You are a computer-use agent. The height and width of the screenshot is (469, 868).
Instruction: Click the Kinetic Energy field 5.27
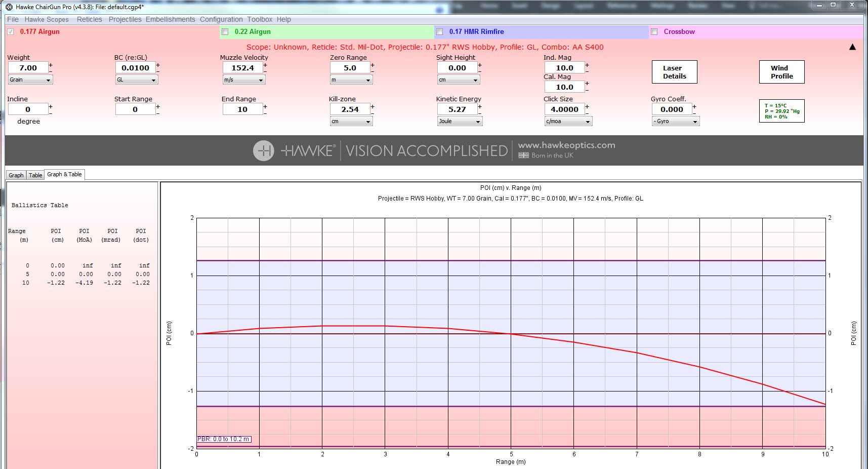pos(457,109)
